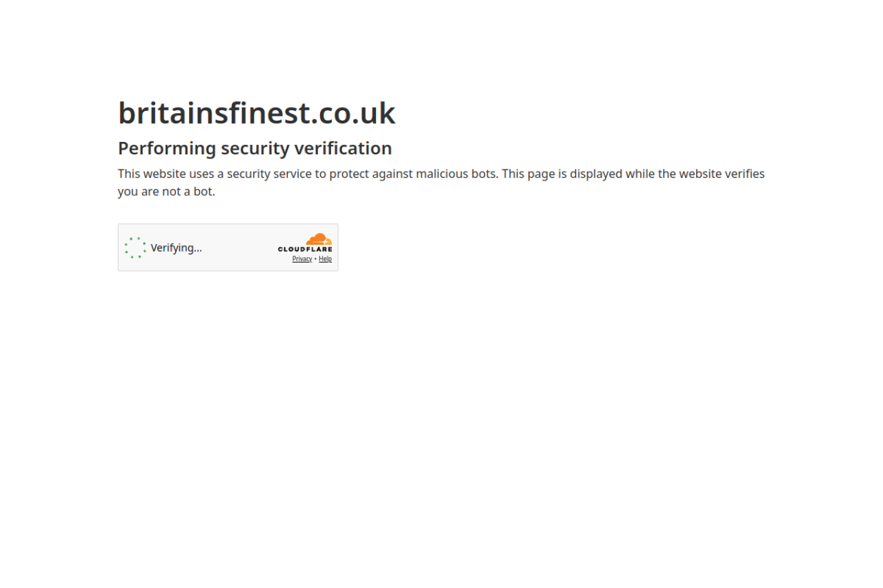Screen dimensions: 883x588
Task: Click the word "Performing" in the subheading
Action: point(167,148)
